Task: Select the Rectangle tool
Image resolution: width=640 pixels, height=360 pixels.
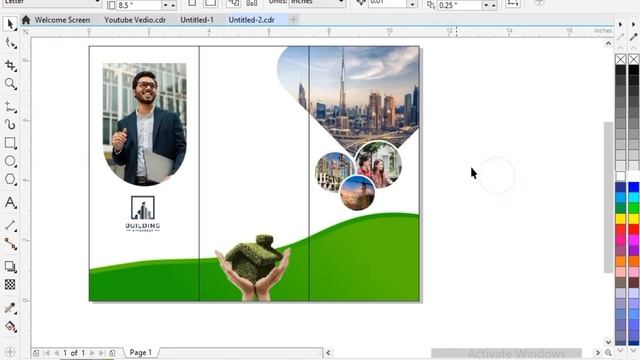Action: [10, 143]
